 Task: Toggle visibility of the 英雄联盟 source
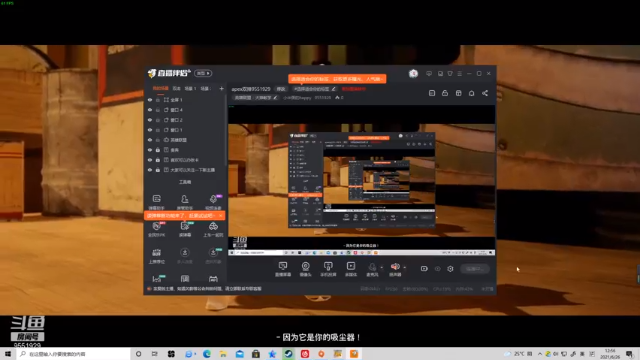[150, 140]
